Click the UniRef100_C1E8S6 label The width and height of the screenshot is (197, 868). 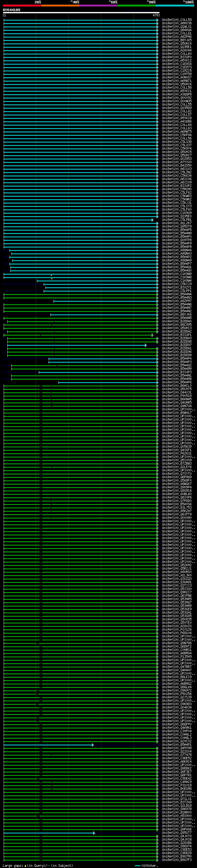click(x=177, y=64)
